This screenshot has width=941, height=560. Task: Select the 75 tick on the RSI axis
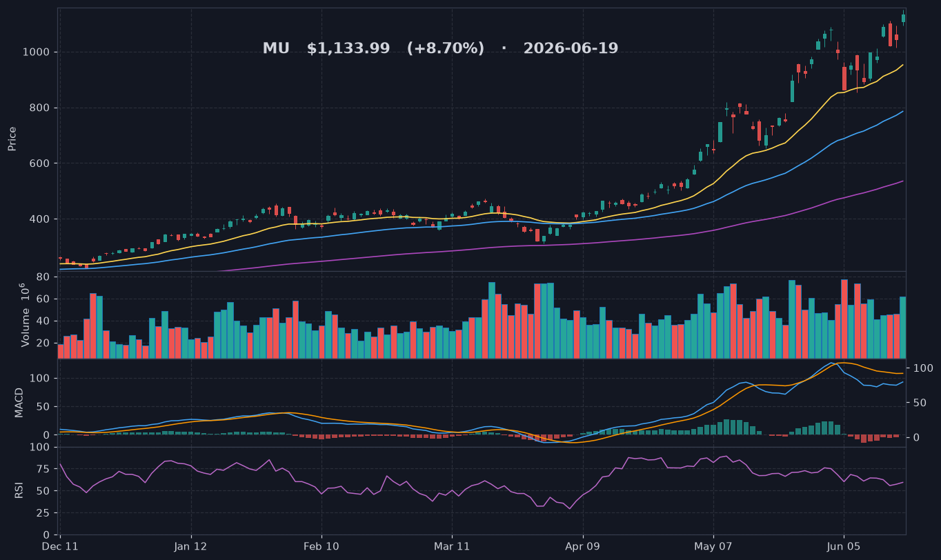42,470
